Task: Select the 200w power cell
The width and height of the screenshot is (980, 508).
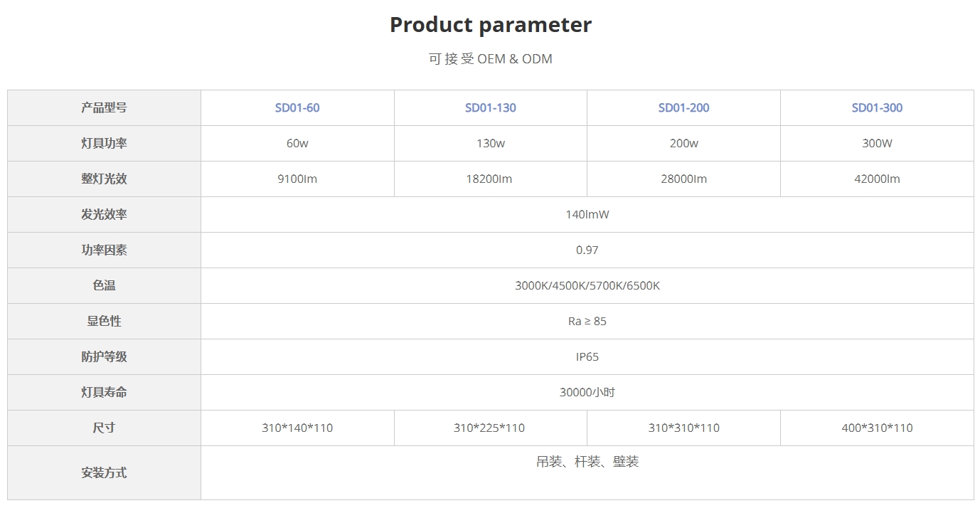Action: tap(683, 144)
